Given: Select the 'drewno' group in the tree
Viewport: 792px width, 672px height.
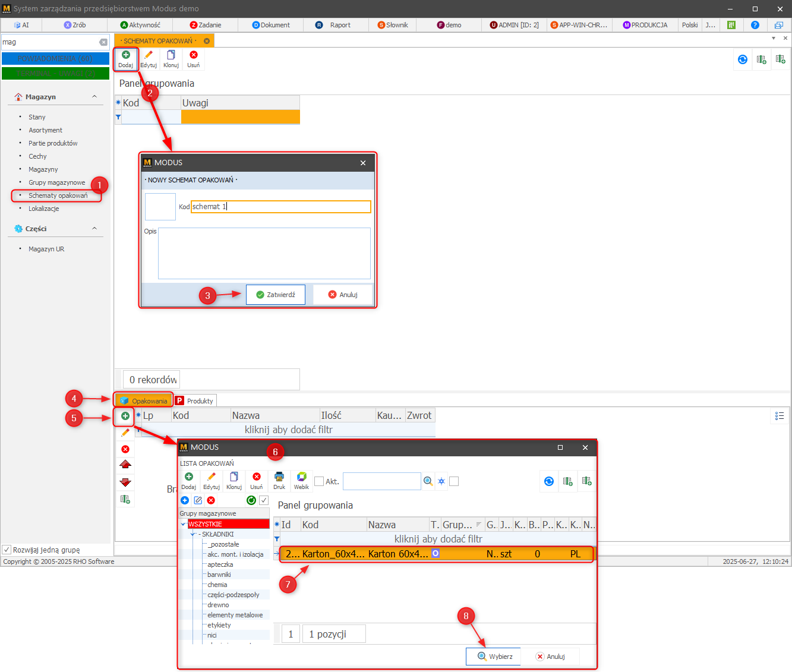Looking at the screenshot, I should pos(218,605).
